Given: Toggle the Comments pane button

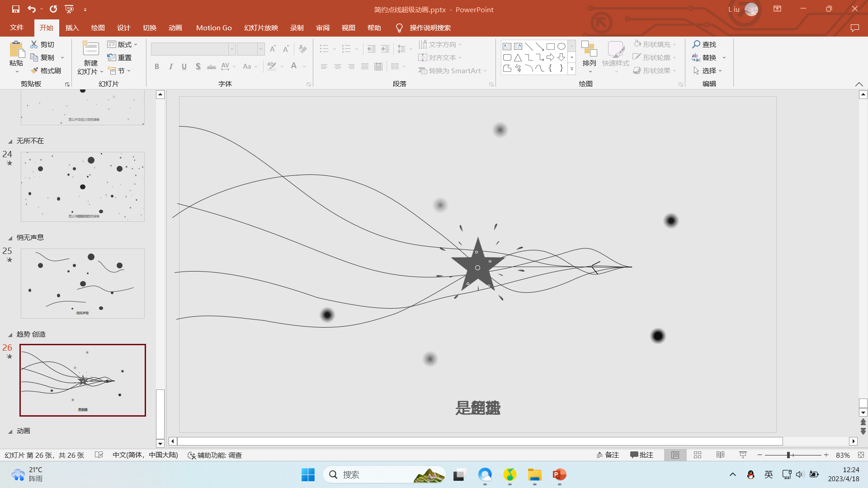Looking at the screenshot, I should point(642,455).
